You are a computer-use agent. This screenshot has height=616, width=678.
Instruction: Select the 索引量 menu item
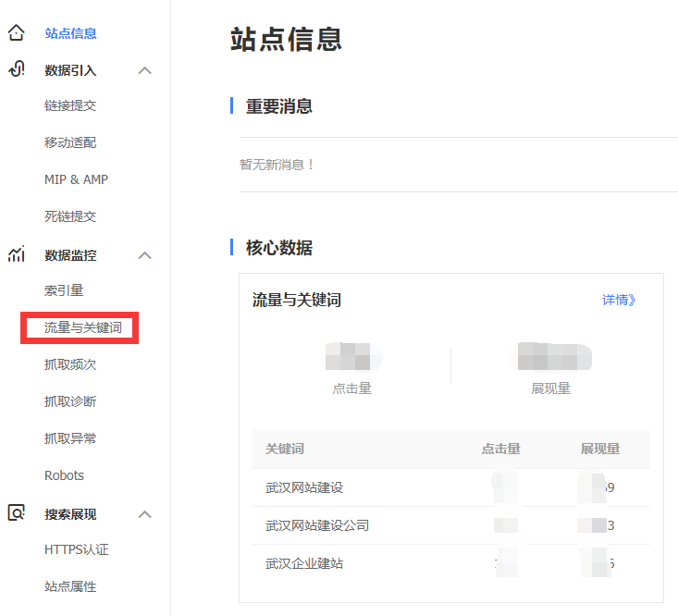(x=64, y=290)
